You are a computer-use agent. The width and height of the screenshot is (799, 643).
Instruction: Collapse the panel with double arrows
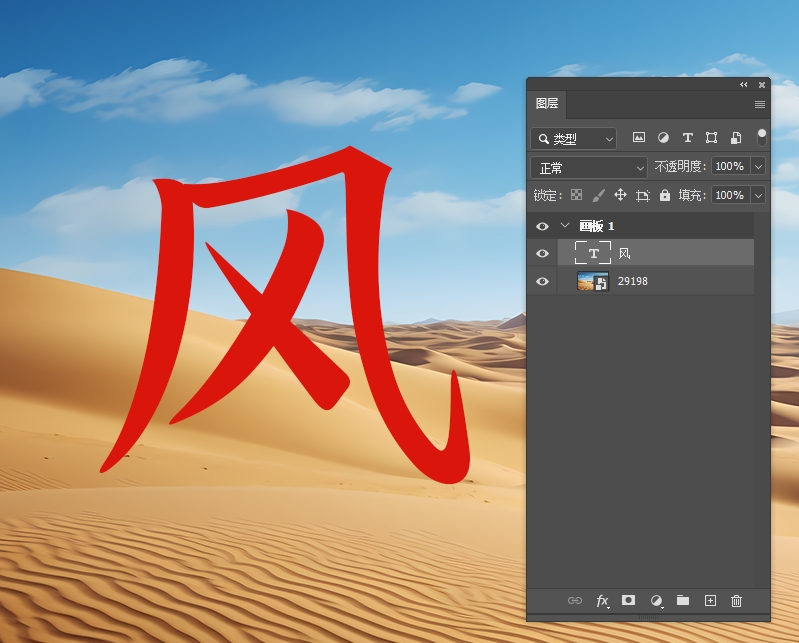coord(743,85)
